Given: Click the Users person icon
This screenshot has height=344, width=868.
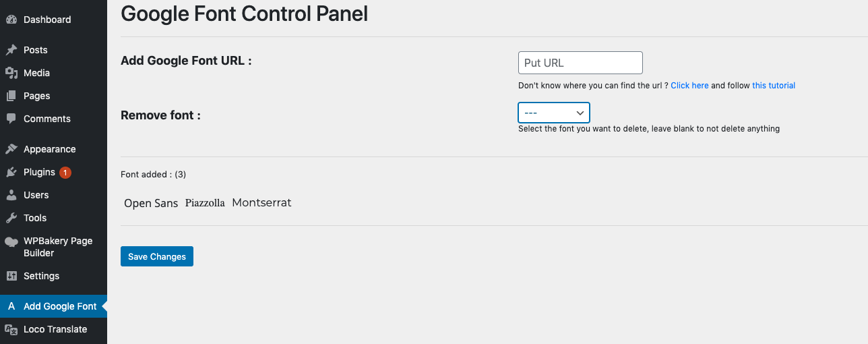Looking at the screenshot, I should tap(11, 195).
